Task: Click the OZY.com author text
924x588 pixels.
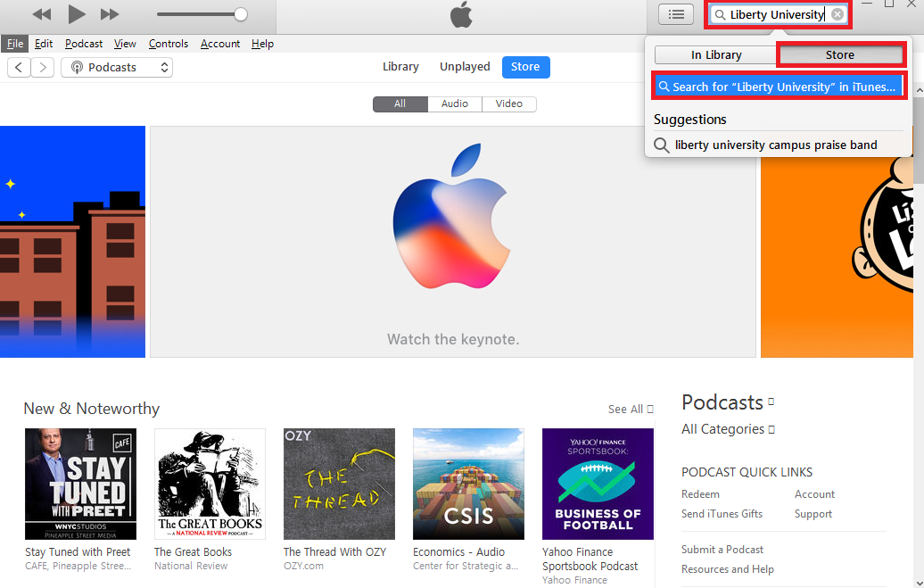Action: pyautogui.click(x=303, y=567)
